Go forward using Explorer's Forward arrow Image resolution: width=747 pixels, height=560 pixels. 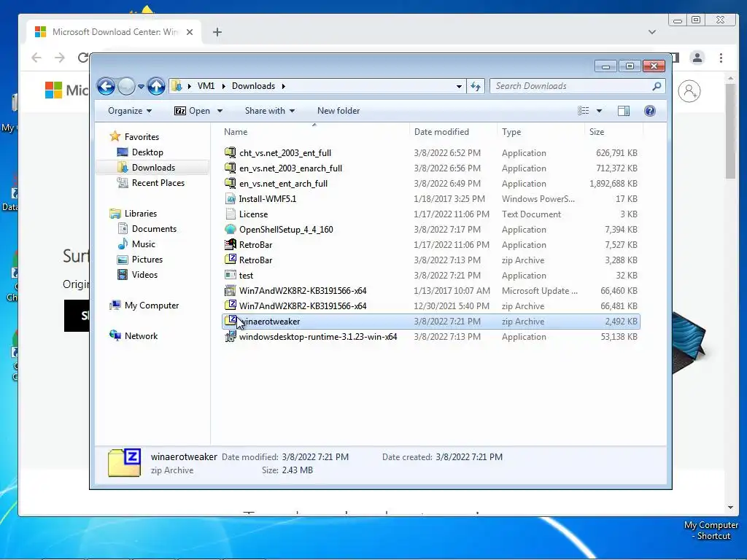(x=126, y=86)
